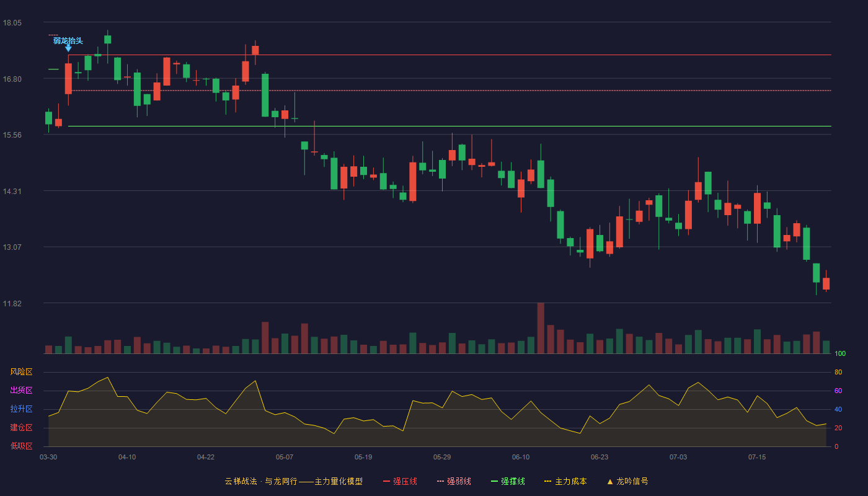Viewport: 868px width, 496px height.
Task: Click the blue arrow under 弱龙抬头 signal
Action: tap(68, 48)
